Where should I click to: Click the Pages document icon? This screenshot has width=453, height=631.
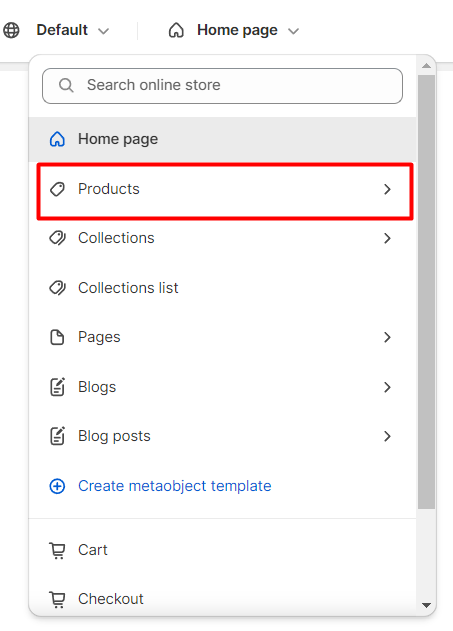coord(57,337)
